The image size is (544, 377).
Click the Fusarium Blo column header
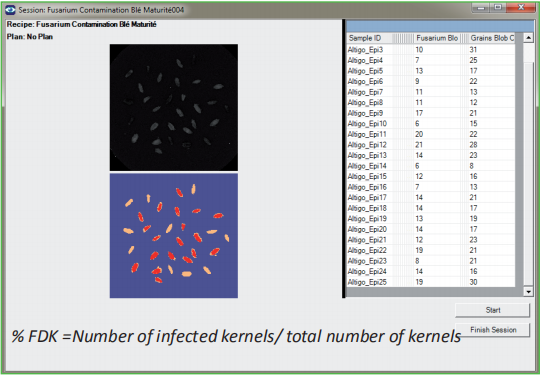[437, 38]
